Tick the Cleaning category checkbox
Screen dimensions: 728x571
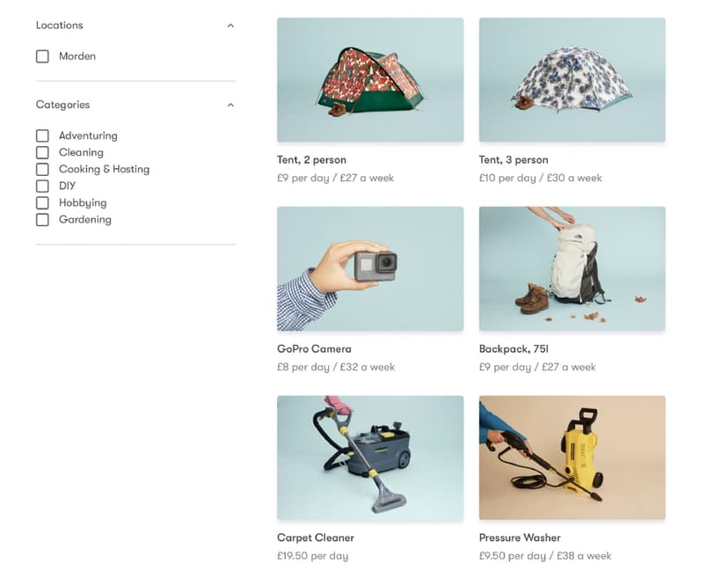tap(42, 152)
